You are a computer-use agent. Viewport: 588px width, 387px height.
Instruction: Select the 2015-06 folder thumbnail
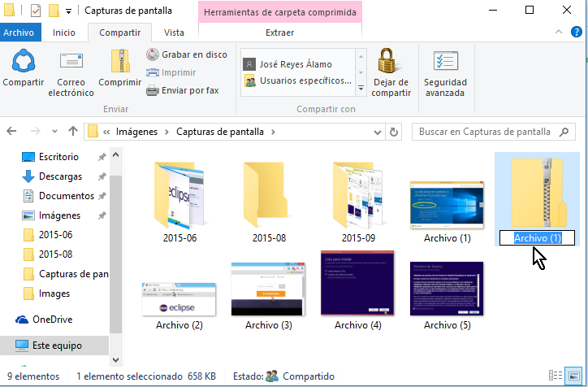tap(179, 195)
